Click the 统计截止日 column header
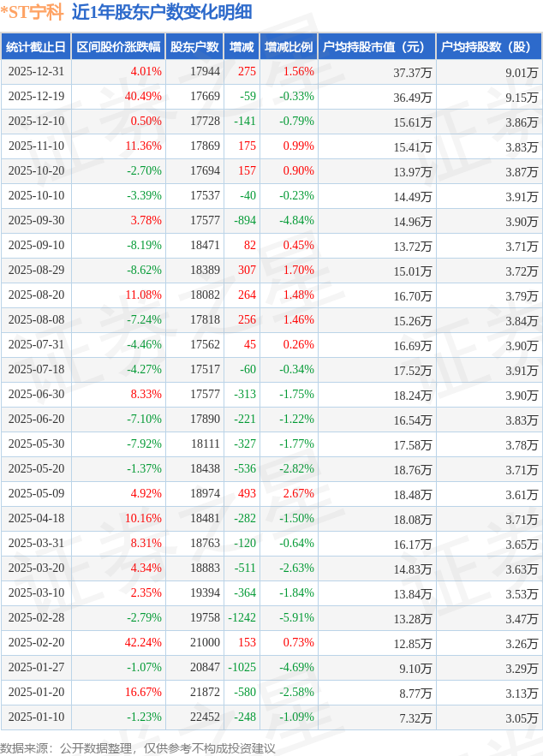The image size is (543, 756). pos(35,47)
